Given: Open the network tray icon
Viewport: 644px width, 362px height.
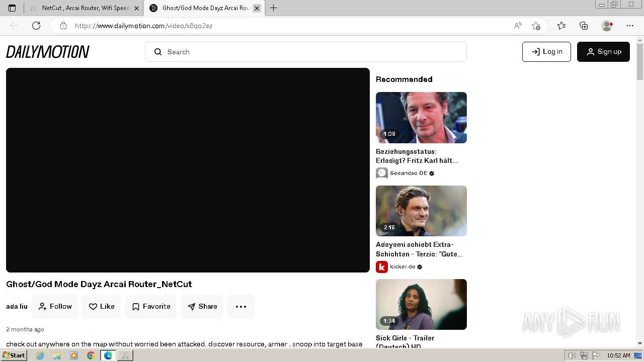Looking at the screenshot, I should click(584, 355).
